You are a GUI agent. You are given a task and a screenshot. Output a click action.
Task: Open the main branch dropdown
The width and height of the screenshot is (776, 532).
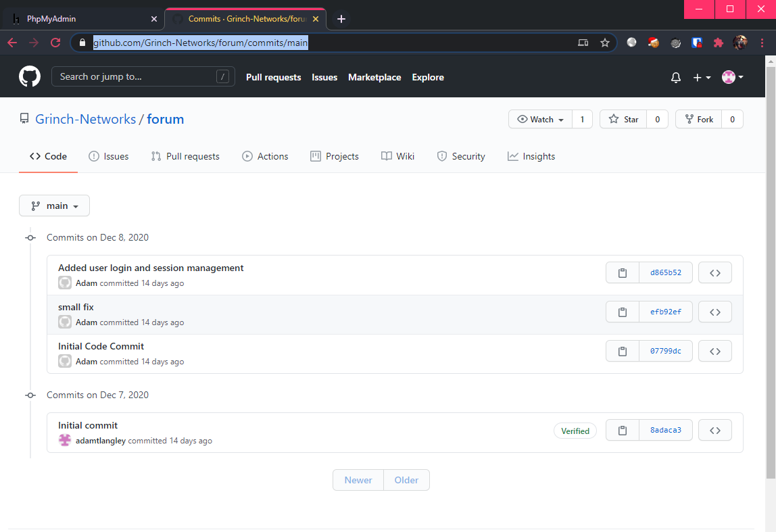click(55, 205)
